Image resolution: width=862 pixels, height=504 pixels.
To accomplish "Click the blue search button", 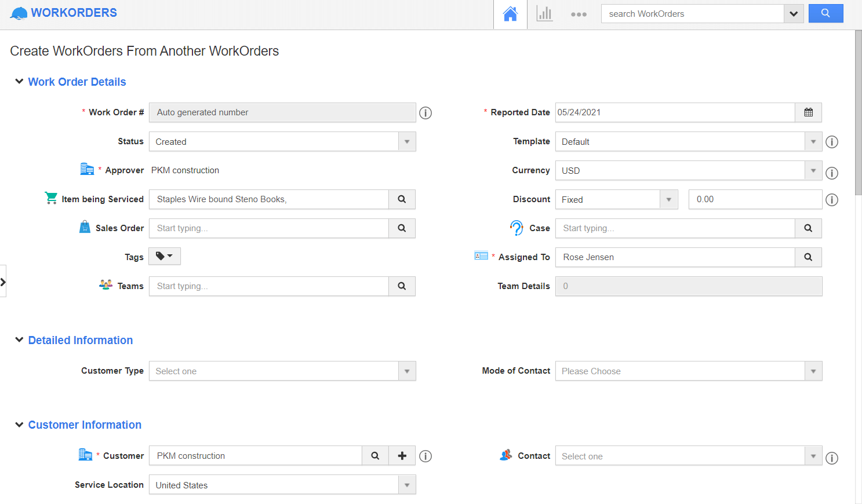I will coord(825,13).
